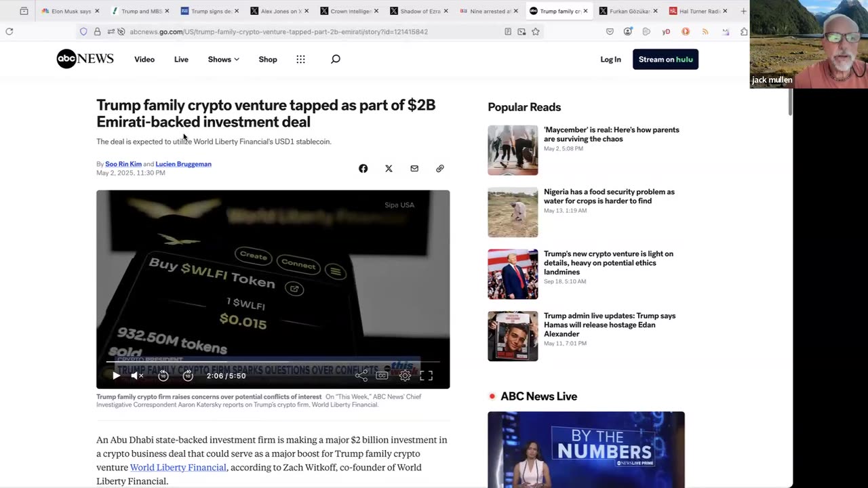Click the Maycember article thumbnail
Screen dimensions: 868x488
(513, 150)
